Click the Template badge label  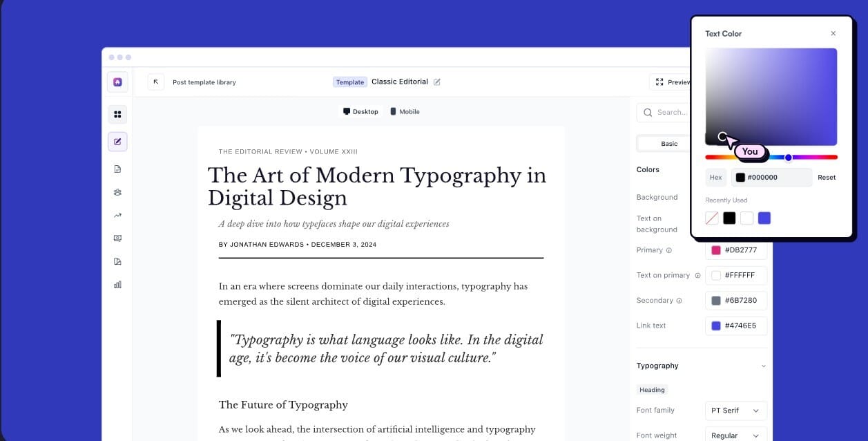[x=350, y=82]
